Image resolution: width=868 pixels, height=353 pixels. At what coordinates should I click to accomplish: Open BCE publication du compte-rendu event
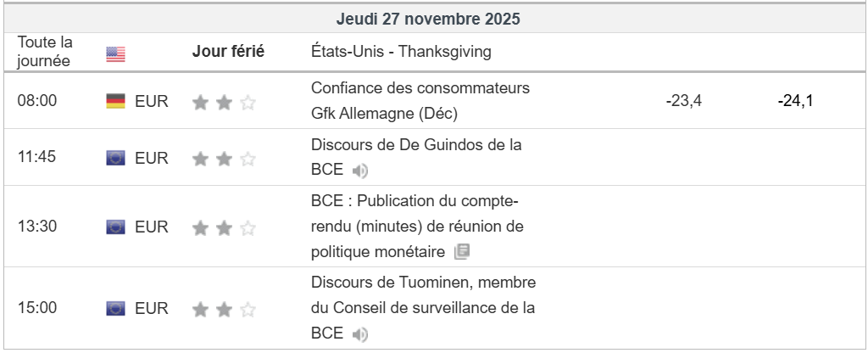417,227
